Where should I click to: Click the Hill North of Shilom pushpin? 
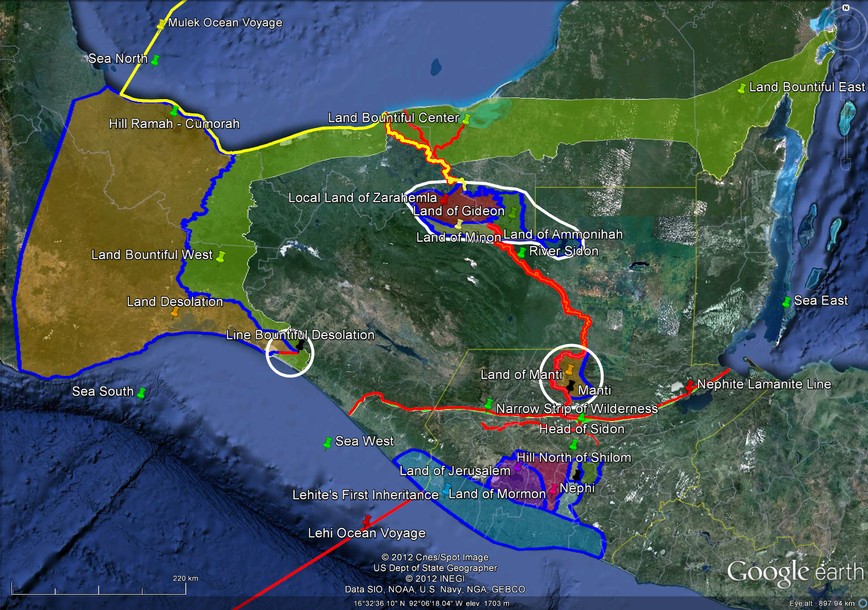574,444
